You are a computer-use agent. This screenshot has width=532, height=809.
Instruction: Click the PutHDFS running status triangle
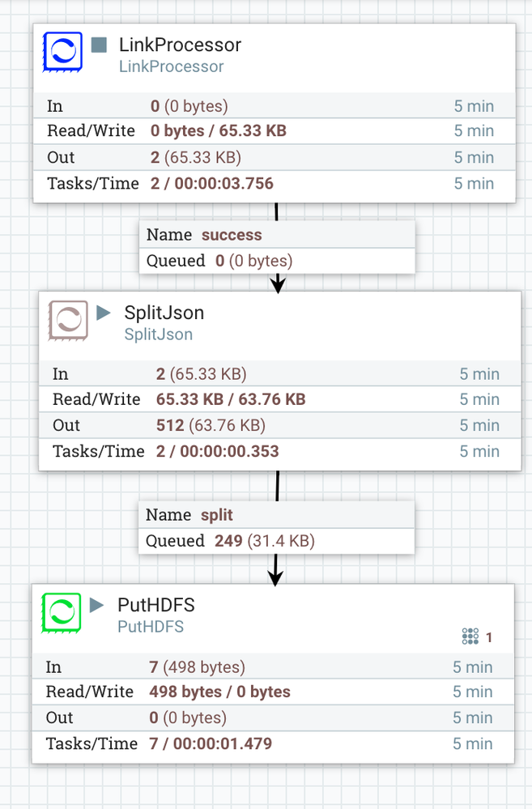97,605
